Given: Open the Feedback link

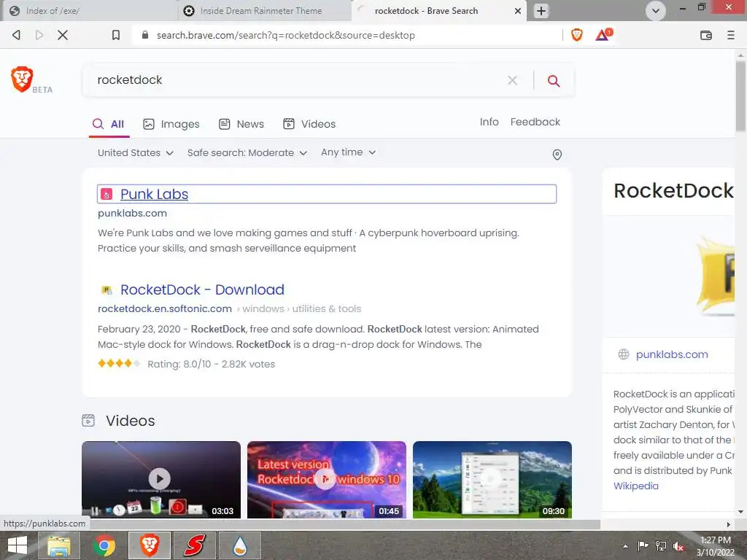Looking at the screenshot, I should [535, 122].
